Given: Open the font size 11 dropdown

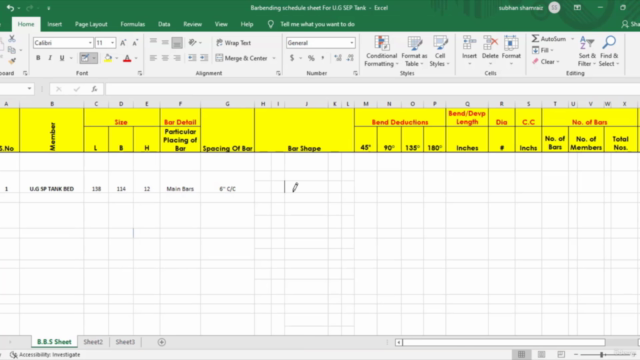Looking at the screenshot, I should 112,43.
